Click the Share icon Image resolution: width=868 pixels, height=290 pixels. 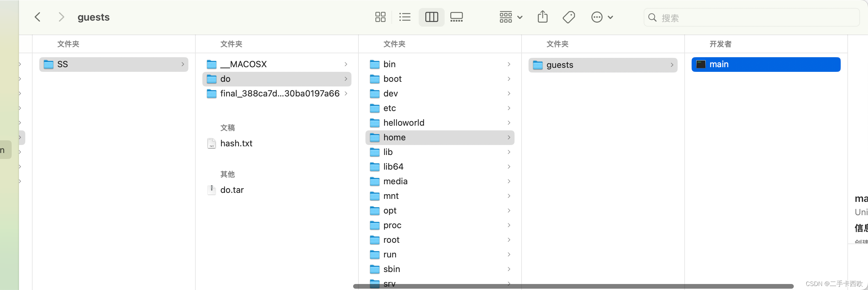pyautogui.click(x=542, y=17)
